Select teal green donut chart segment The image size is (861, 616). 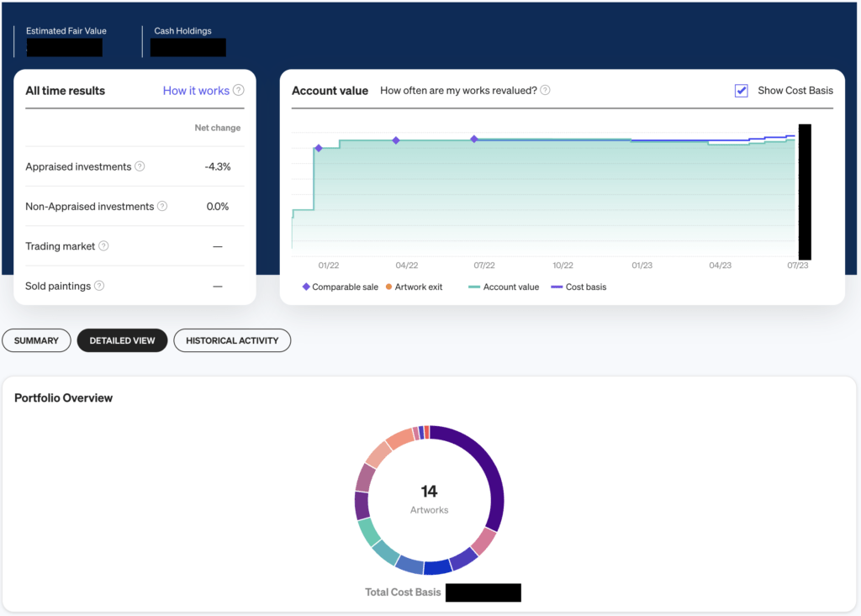(367, 530)
